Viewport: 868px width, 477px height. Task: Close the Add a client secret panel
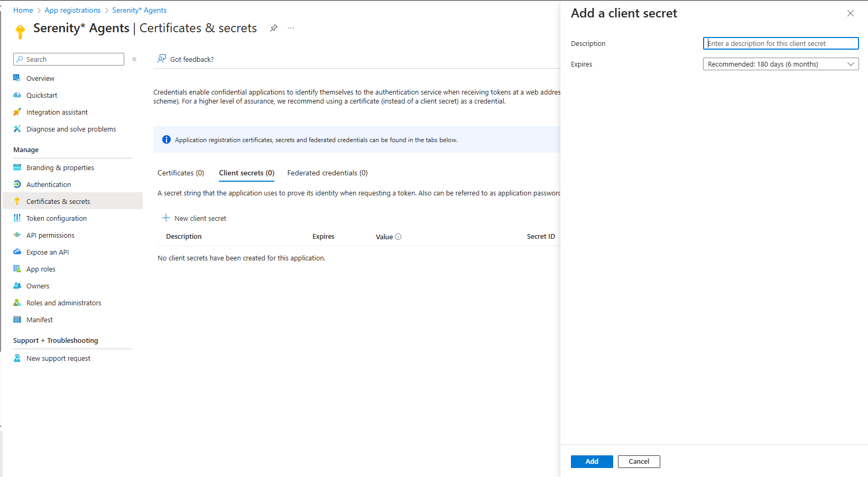(x=851, y=13)
